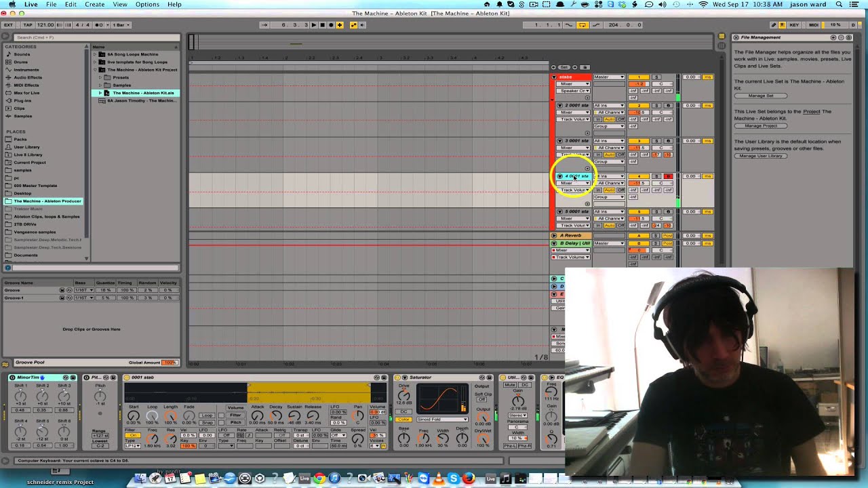Select the Drums category in browser
This screenshot has height=488, width=868.
click(x=21, y=62)
